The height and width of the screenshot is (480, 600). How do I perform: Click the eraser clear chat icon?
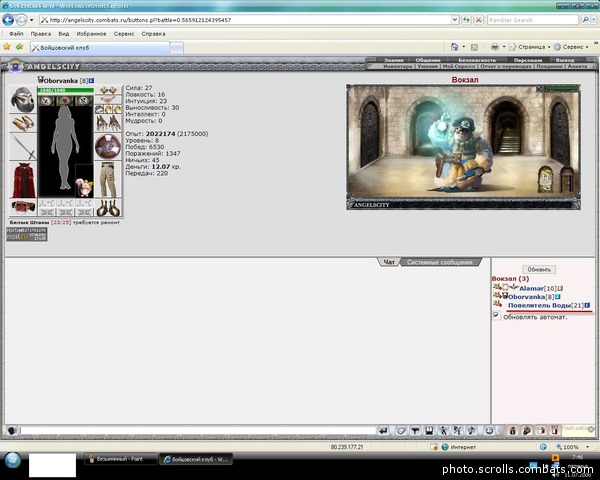[x=401, y=431]
